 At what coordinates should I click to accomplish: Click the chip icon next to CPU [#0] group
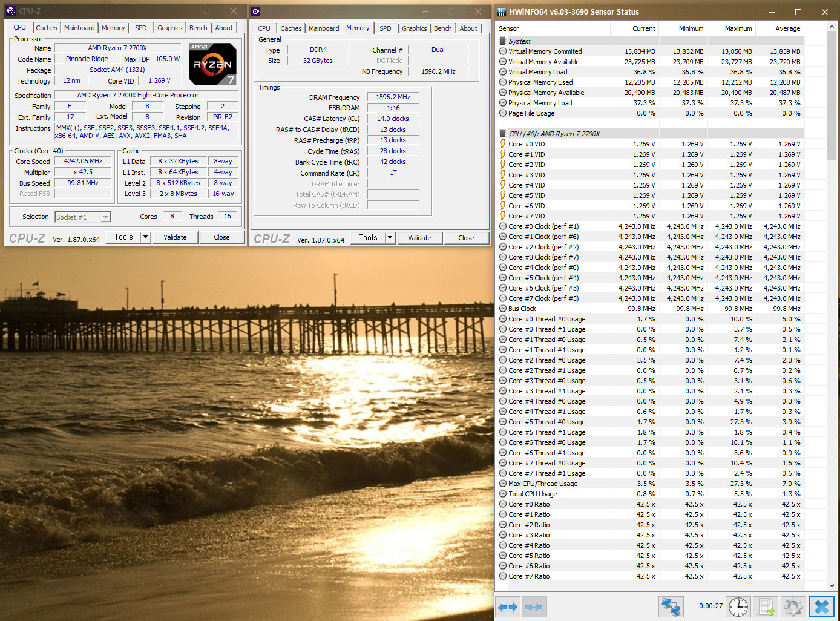tap(503, 134)
